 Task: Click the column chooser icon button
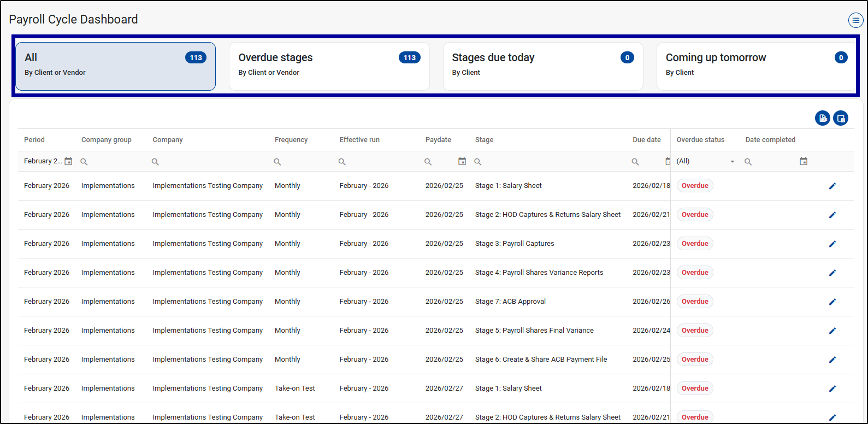click(x=841, y=118)
